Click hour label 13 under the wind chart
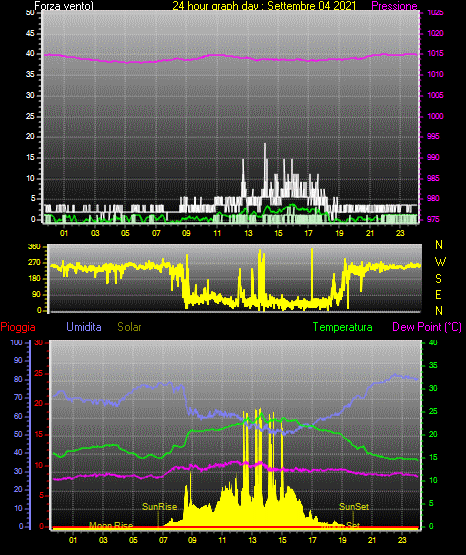466x555 pixels. (x=248, y=233)
